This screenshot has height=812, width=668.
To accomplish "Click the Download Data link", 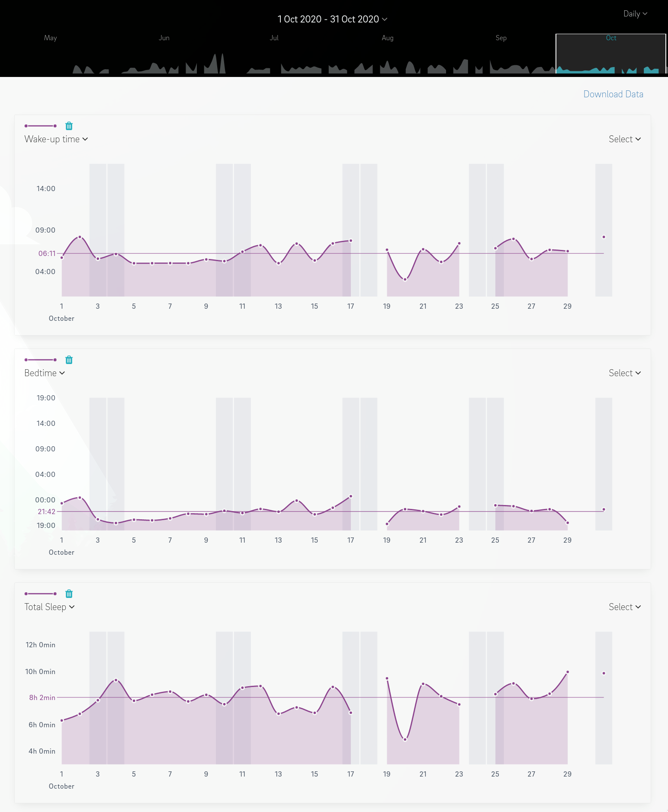I will (x=613, y=94).
